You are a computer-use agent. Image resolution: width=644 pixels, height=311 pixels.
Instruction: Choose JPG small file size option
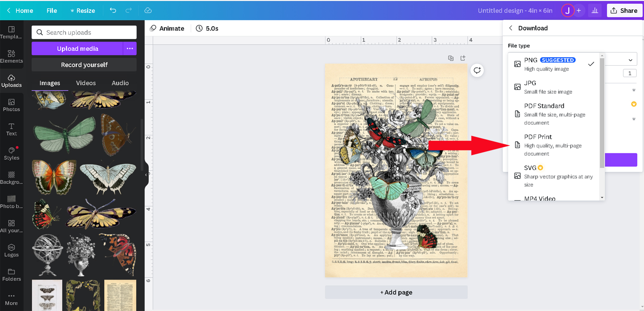[x=554, y=87]
